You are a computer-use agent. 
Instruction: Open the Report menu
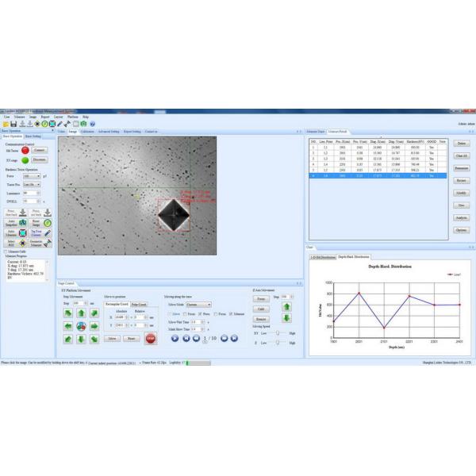45,117
